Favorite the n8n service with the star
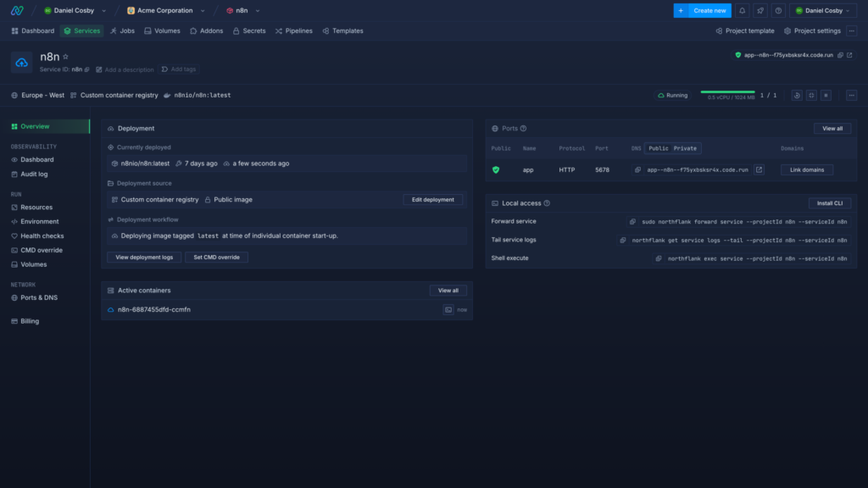The height and width of the screenshot is (488, 868). pos(65,57)
